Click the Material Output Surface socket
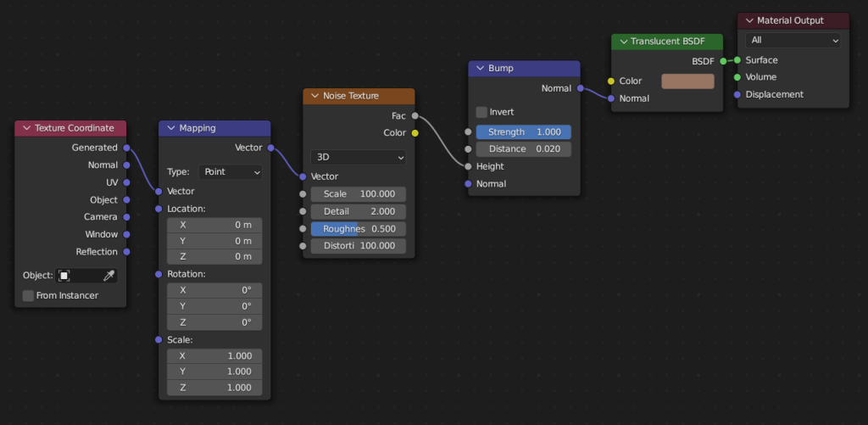 (737, 60)
